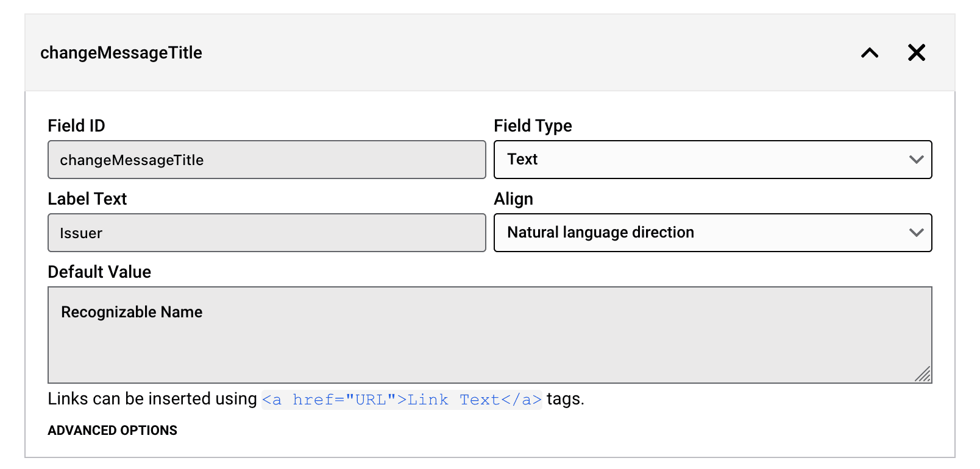This screenshot has width=980, height=469.
Task: Click the Field Type label
Action: pyautogui.click(x=533, y=125)
